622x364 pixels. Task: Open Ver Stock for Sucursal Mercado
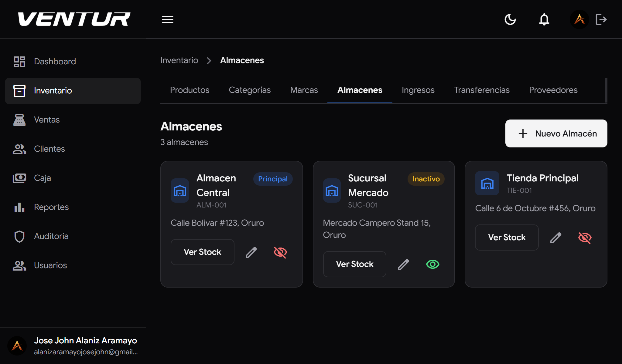point(354,264)
